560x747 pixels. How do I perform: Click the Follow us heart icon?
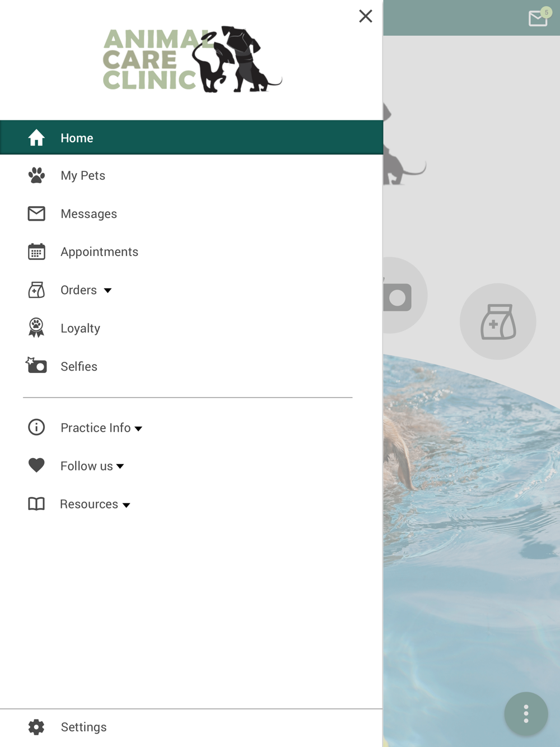pyautogui.click(x=36, y=465)
